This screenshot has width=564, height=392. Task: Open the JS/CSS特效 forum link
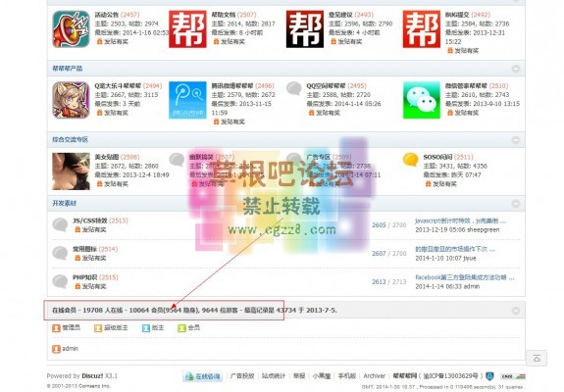pyautogui.click(x=90, y=220)
